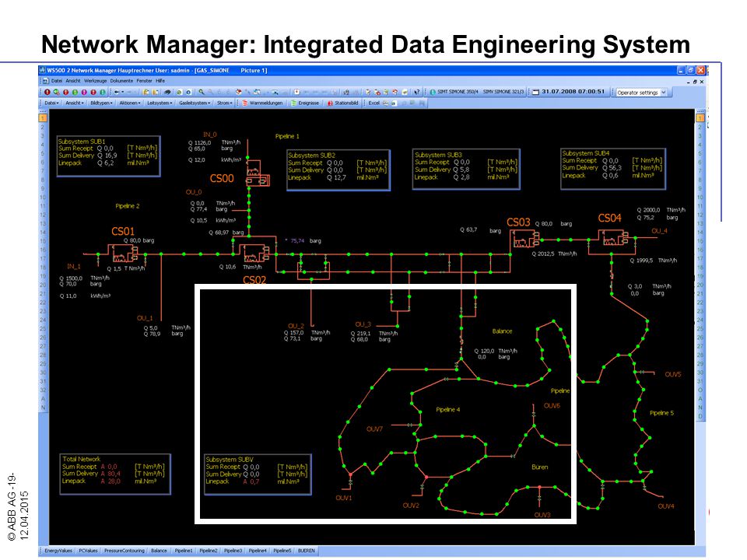Click the clock icon in the toolbar

(296, 92)
